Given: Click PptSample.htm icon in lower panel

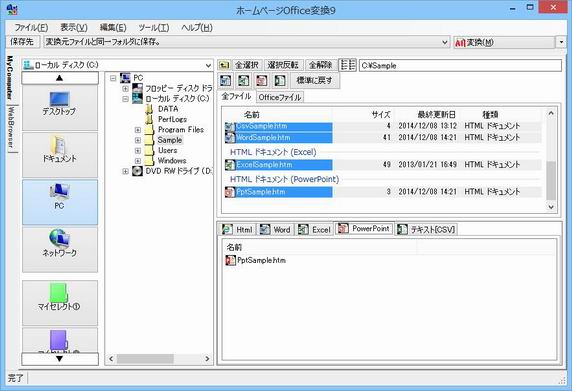Looking at the screenshot, I should pyautogui.click(x=231, y=260).
